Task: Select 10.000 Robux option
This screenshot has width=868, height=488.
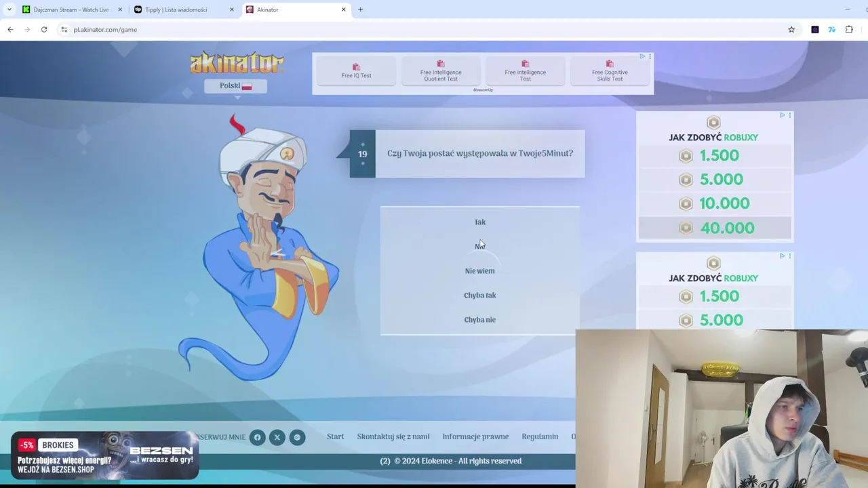Action: pos(715,203)
